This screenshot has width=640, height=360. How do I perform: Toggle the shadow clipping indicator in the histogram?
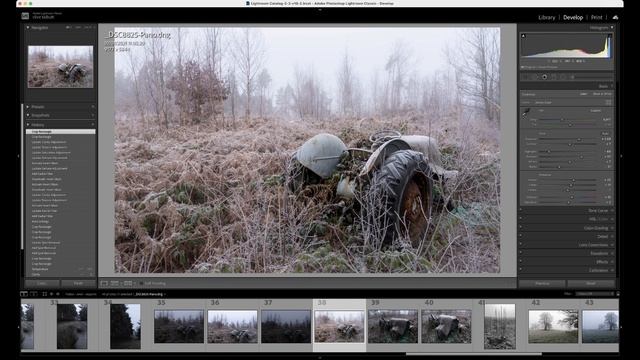(523, 36)
